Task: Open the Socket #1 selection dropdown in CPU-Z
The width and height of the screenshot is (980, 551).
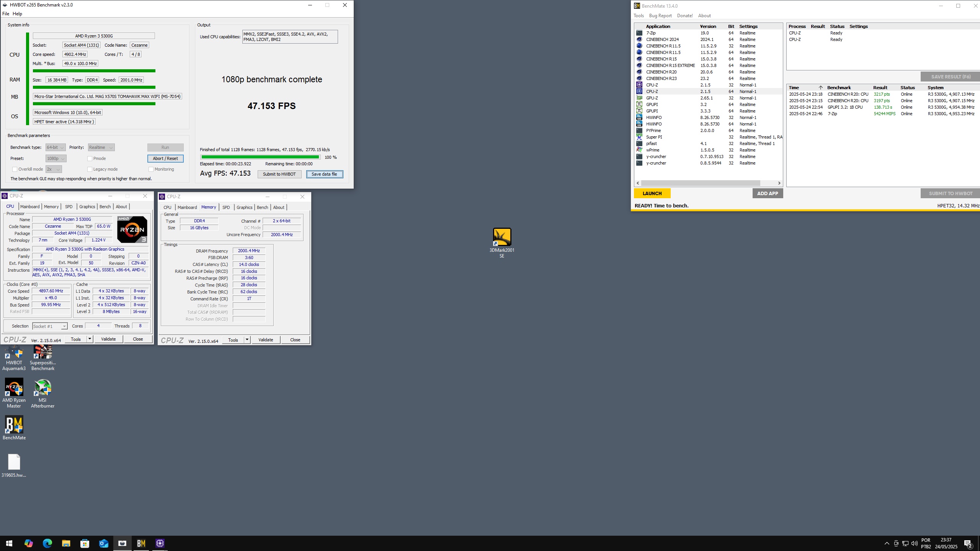Action: [50, 326]
